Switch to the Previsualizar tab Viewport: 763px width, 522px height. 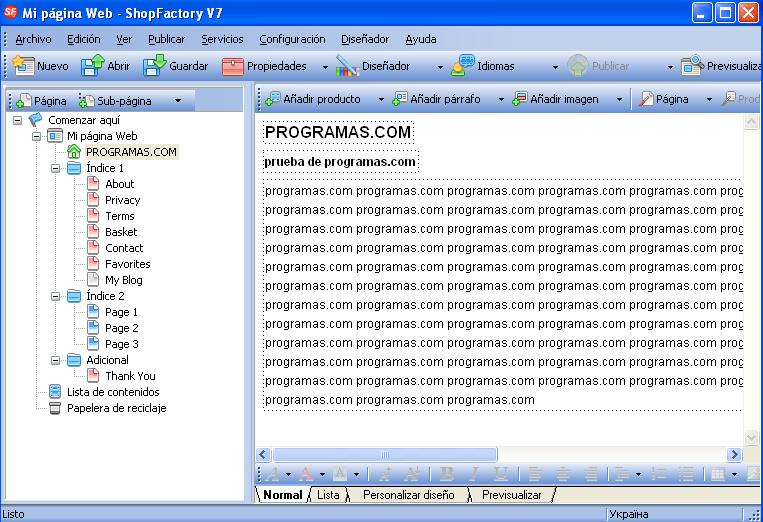511,495
